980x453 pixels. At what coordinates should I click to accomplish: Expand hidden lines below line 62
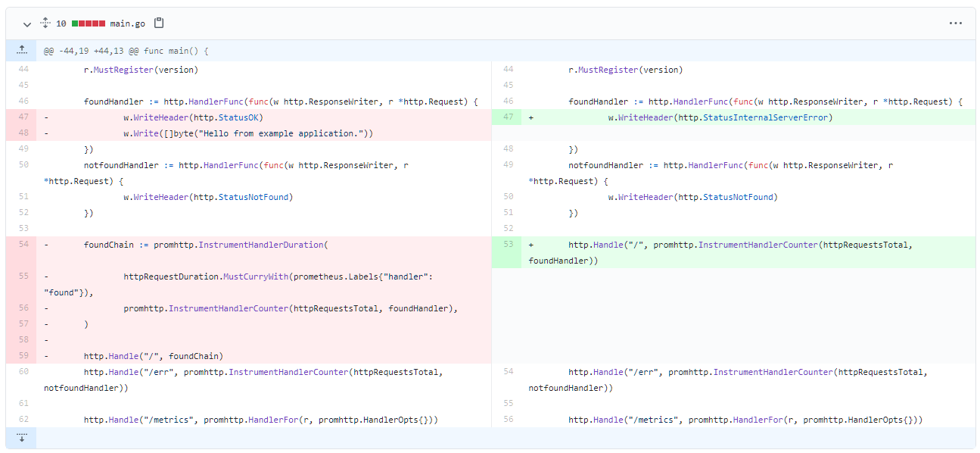21,437
